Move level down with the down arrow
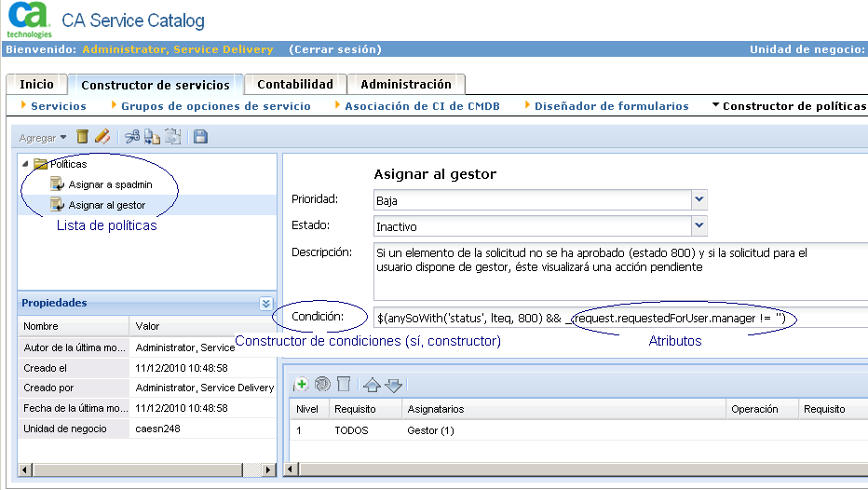 (392, 384)
